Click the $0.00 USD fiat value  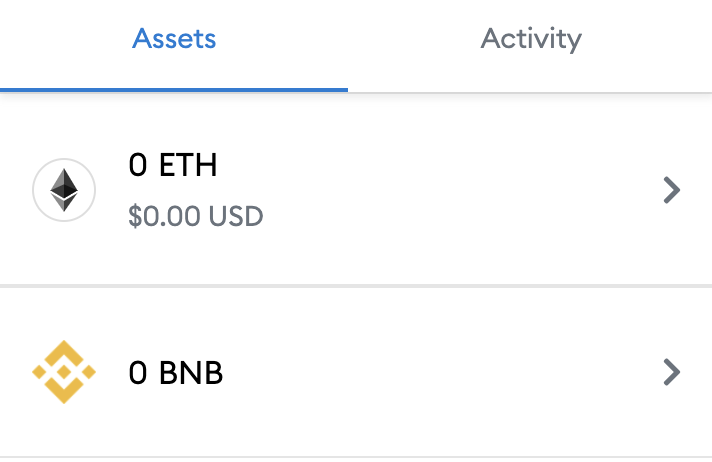pos(196,216)
